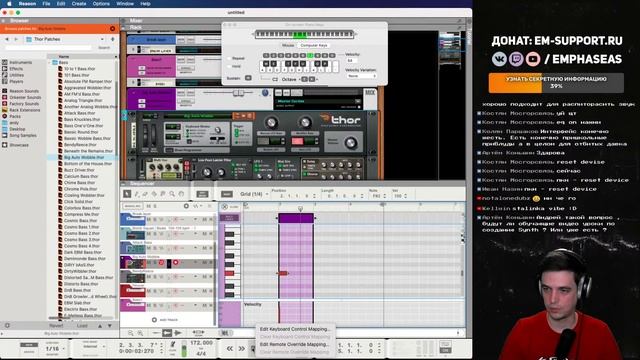
Task: Collapse the Mixer panel header
Action: (124, 20)
